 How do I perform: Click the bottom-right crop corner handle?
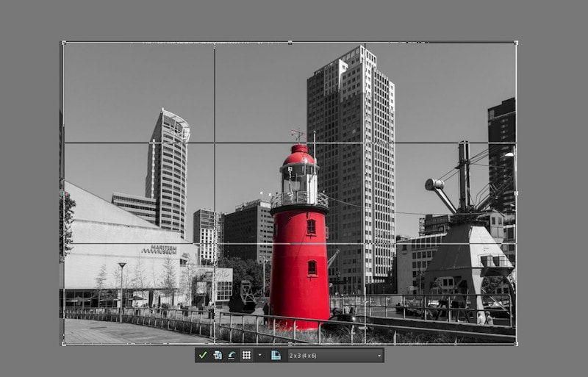tap(515, 344)
